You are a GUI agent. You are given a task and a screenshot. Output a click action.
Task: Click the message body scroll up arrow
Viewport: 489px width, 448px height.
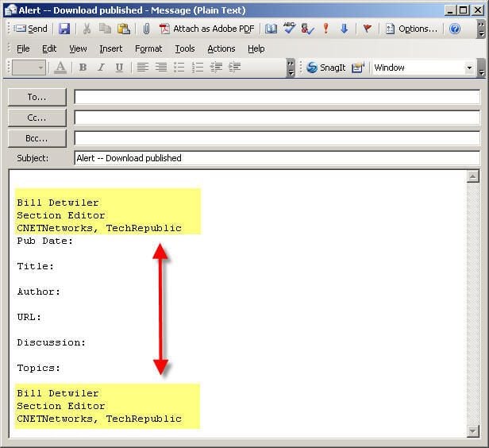click(473, 176)
